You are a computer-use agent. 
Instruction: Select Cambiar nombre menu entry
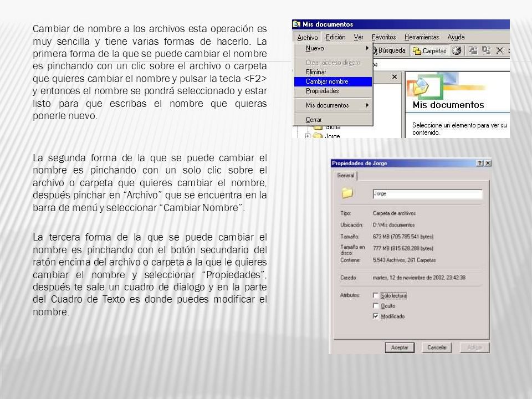(333, 81)
